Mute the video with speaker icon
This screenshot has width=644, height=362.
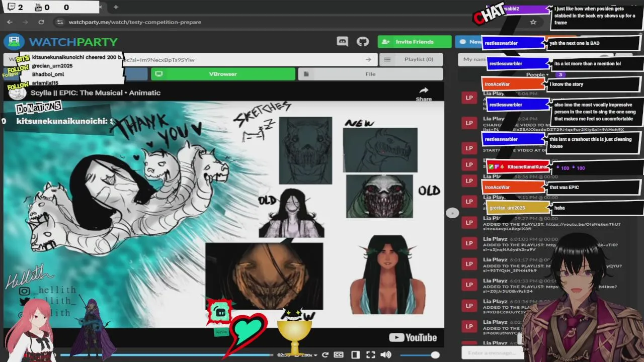(386, 355)
